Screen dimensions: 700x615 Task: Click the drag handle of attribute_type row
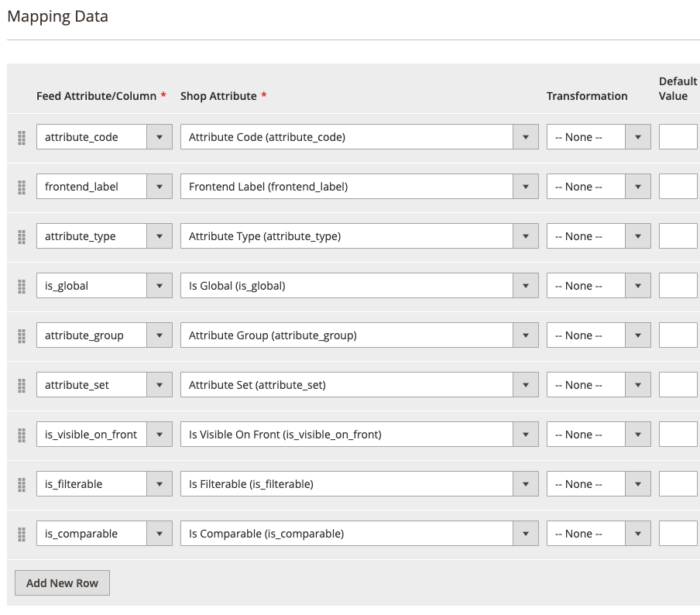coord(22,237)
